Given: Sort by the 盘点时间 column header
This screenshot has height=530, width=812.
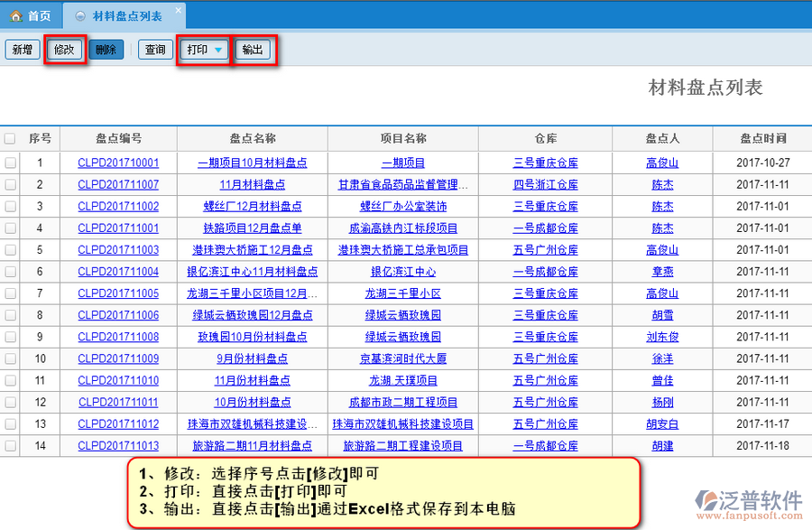Looking at the screenshot, I should pyautogui.click(x=762, y=139).
